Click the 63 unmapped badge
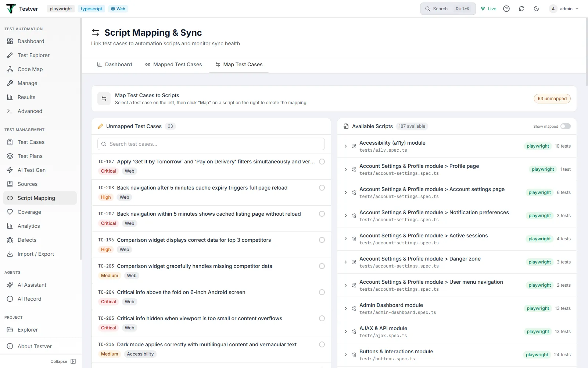The width and height of the screenshot is (588, 368). tap(552, 99)
